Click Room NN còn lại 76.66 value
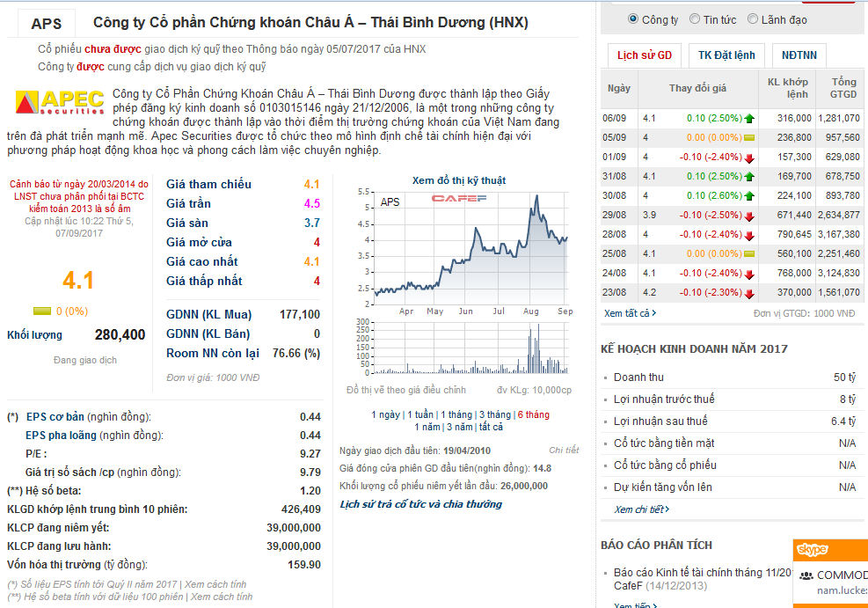Screen dimensions: 868x608 click(x=296, y=354)
